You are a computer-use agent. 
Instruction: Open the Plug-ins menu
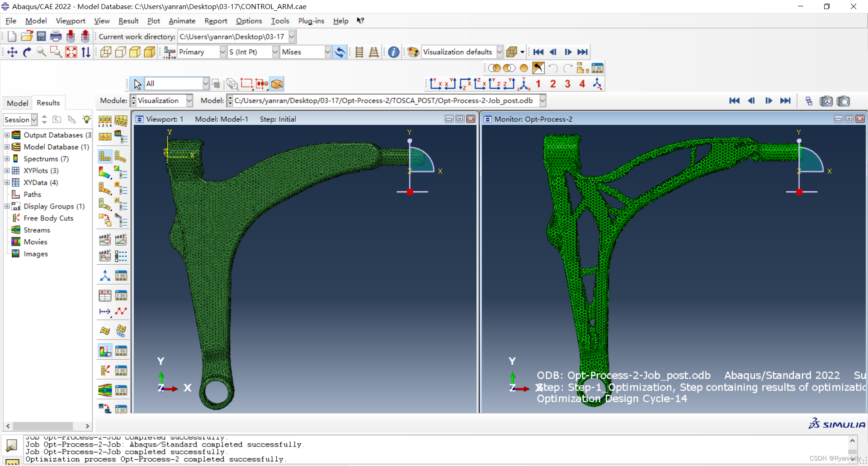[x=311, y=21]
